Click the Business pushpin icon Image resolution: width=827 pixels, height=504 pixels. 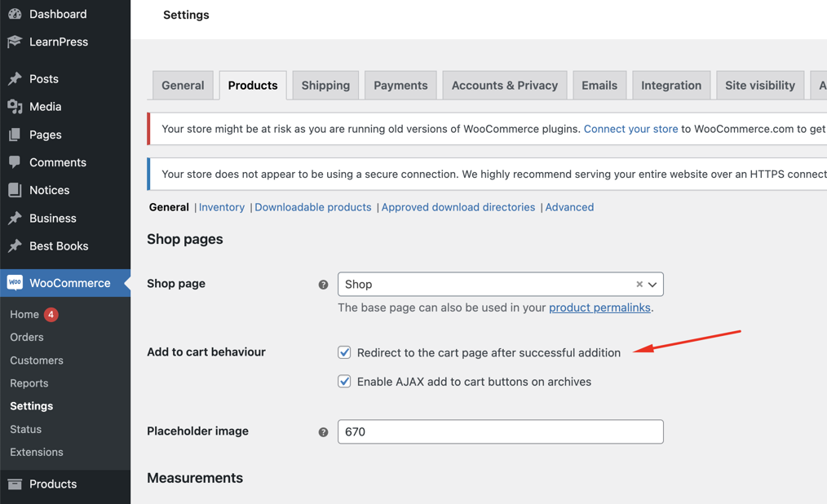[15, 219]
